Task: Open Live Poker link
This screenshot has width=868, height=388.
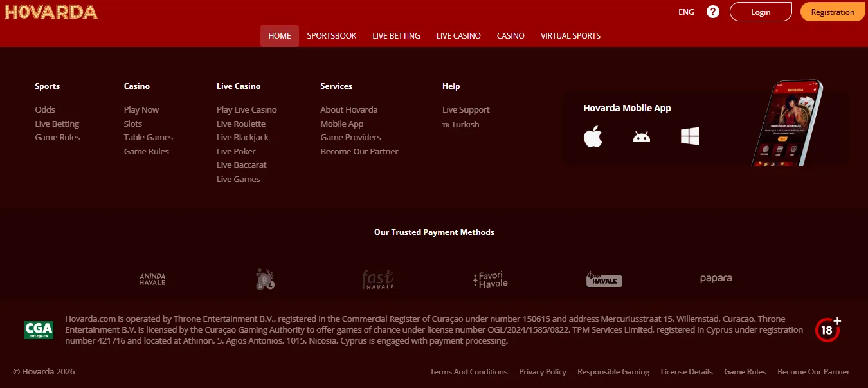Action: 236,151
